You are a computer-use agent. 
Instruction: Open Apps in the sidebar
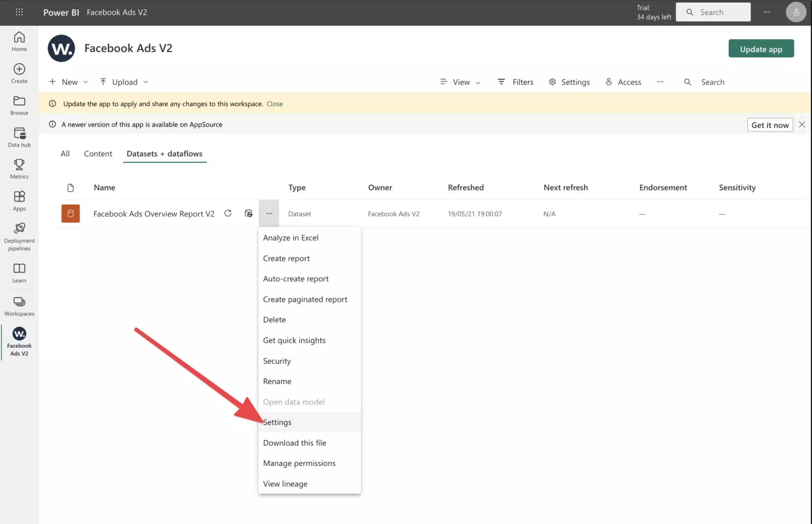pyautogui.click(x=19, y=201)
